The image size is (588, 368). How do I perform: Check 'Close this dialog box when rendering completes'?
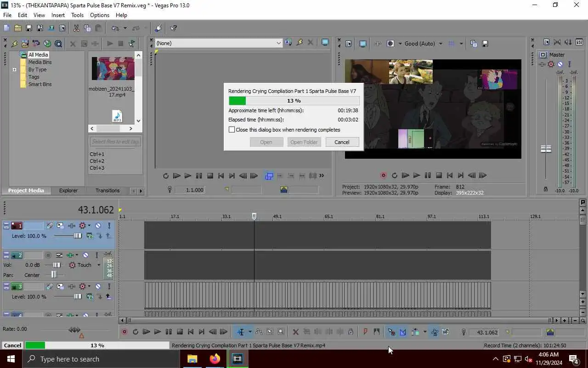pyautogui.click(x=232, y=130)
